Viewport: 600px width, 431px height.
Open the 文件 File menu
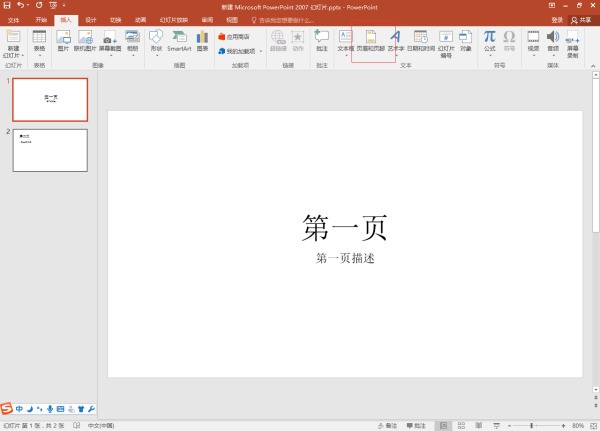(14, 19)
